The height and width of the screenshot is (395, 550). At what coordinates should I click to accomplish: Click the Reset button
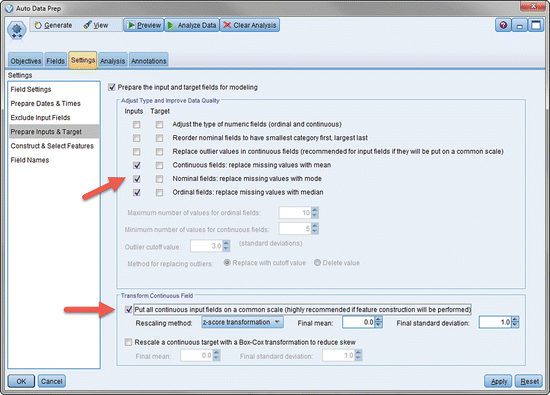[x=529, y=381]
